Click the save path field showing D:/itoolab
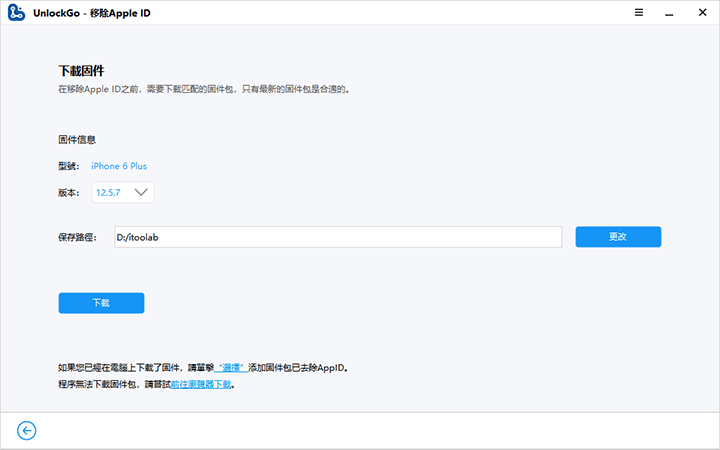Viewport: 720px width, 450px height. pos(336,237)
